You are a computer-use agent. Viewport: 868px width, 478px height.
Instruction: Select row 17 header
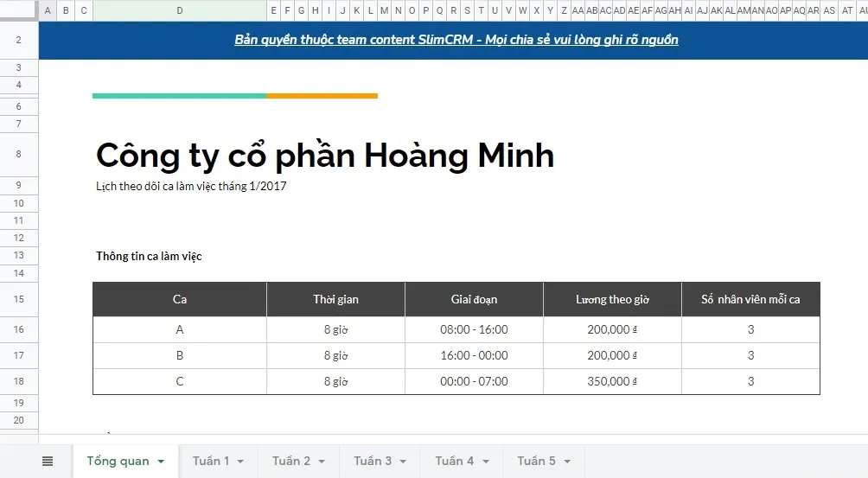[x=19, y=355]
